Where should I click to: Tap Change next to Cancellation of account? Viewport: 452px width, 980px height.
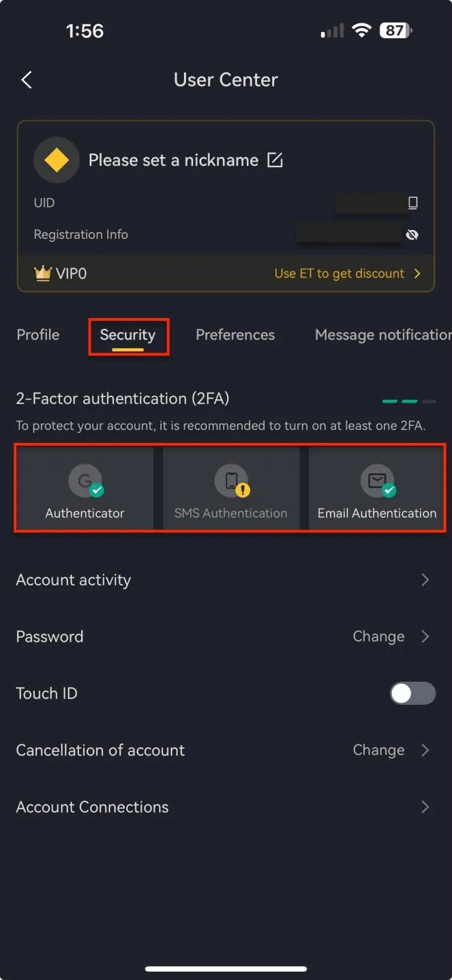[378, 750]
